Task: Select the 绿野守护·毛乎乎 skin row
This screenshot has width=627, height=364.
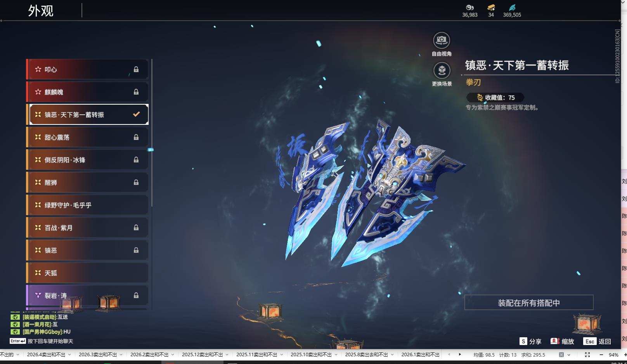Action: [87, 205]
